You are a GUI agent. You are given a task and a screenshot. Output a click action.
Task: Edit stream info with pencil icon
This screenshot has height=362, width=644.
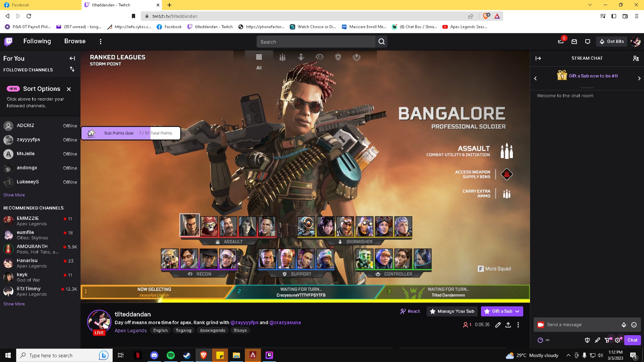click(x=498, y=325)
